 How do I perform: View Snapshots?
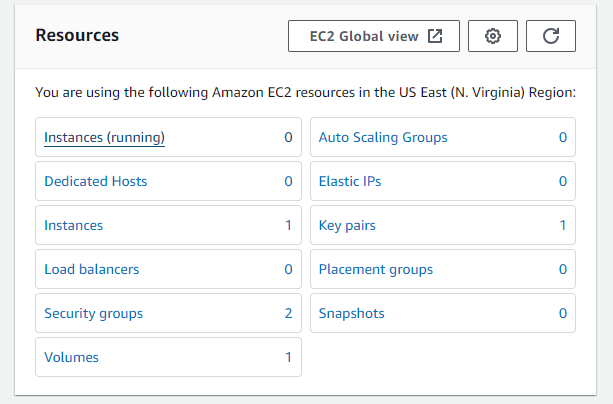pos(351,313)
